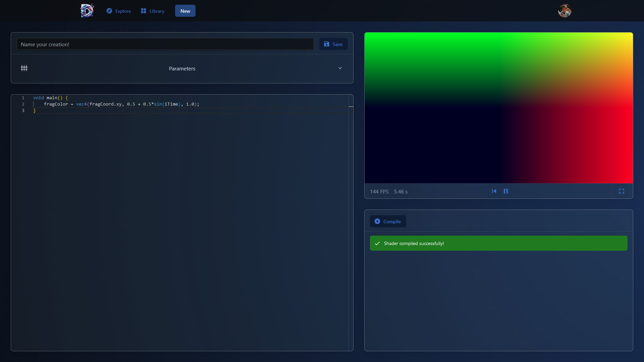Click the Compile play icon
Screen dimensions: 644x362
coord(378,221)
